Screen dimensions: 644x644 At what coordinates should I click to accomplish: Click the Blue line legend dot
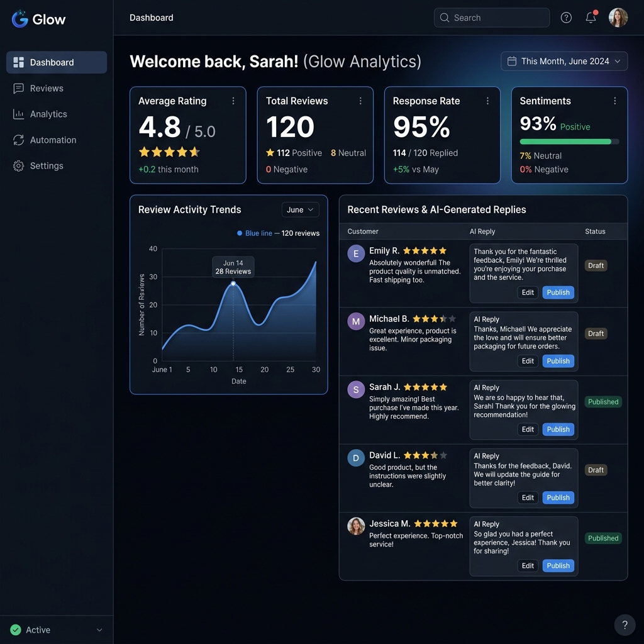click(x=240, y=233)
